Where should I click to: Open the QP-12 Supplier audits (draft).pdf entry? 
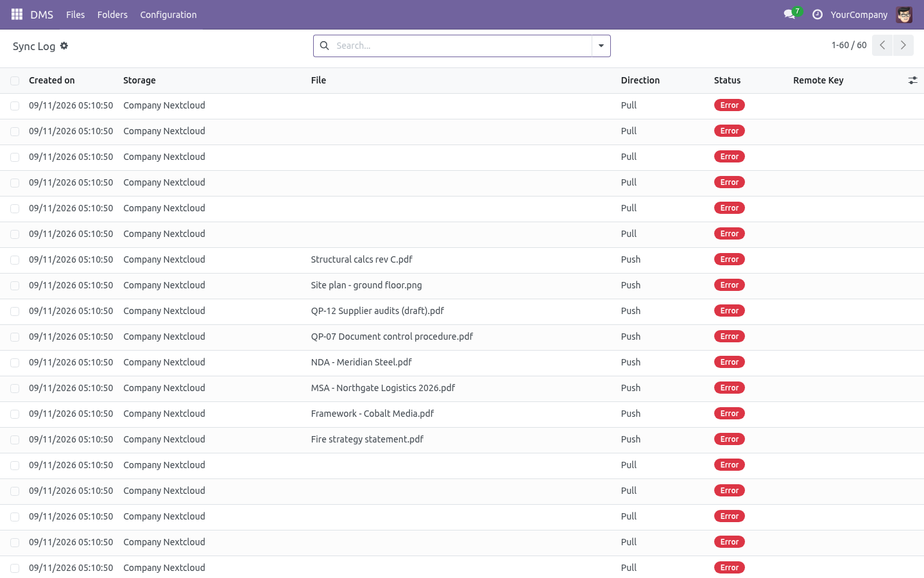377,311
